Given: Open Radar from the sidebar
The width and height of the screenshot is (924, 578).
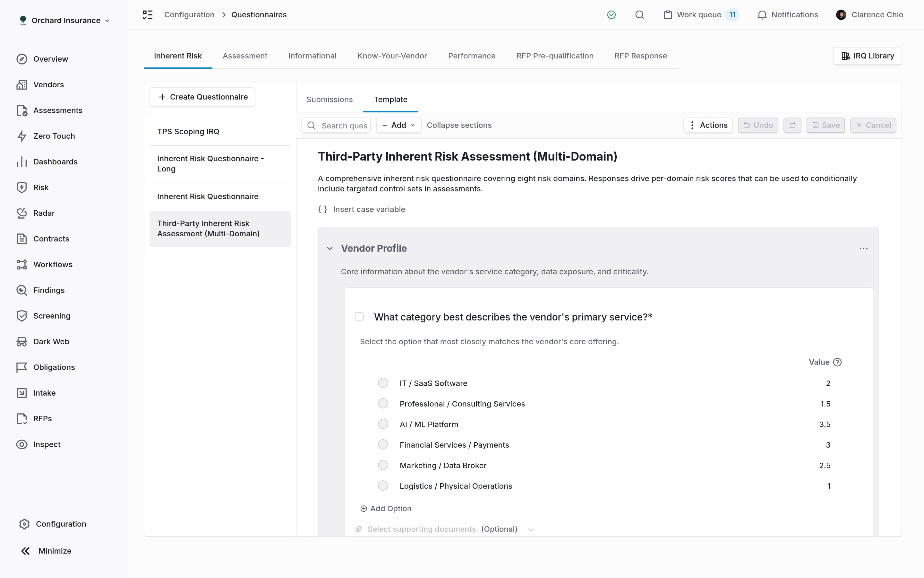Looking at the screenshot, I should [36, 213].
